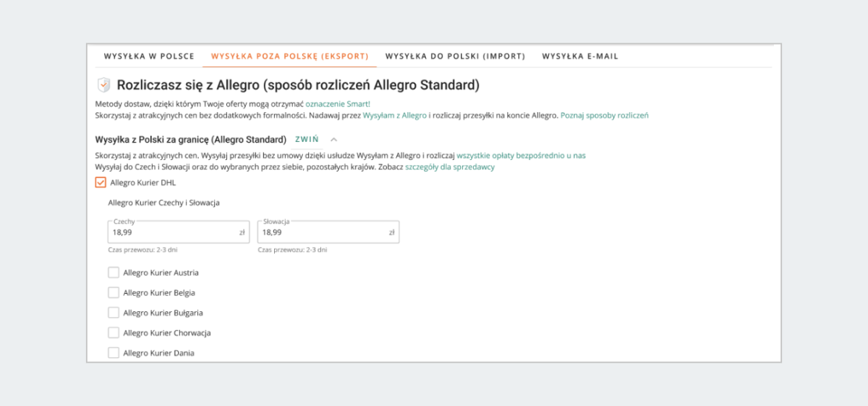Switch to Wysyłka w Polsce tab
868x406 pixels.
click(x=149, y=56)
